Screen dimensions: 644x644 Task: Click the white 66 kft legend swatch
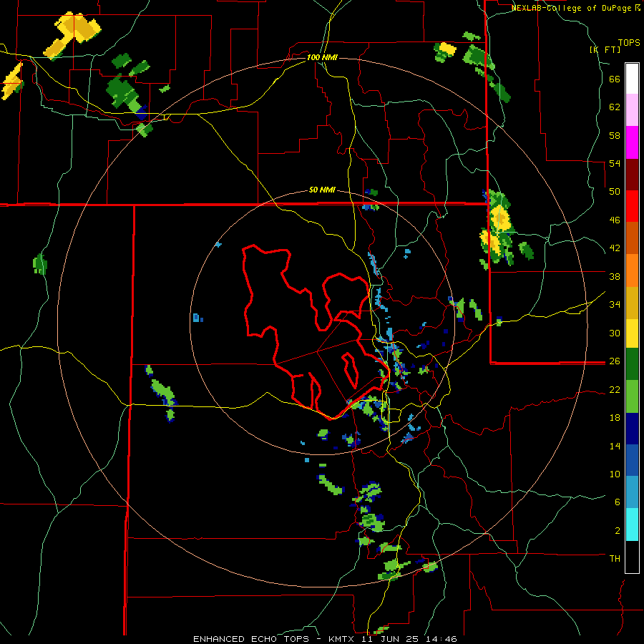tap(632, 79)
